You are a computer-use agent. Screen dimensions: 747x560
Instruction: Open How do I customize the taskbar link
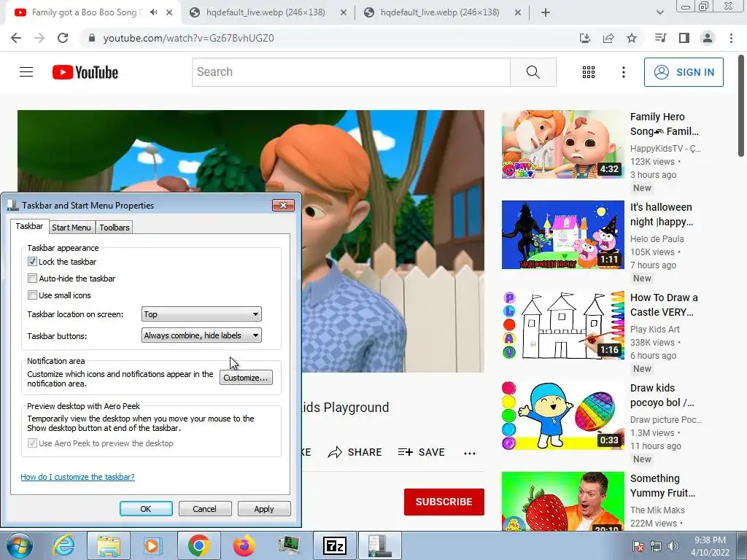pyautogui.click(x=77, y=477)
